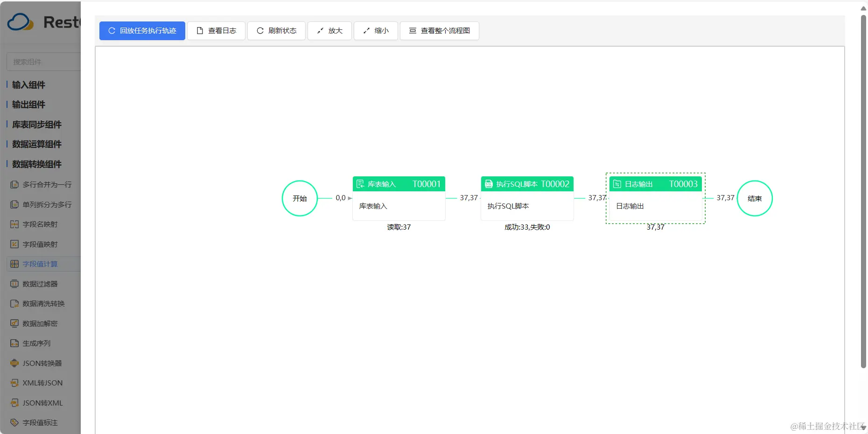
Task: Click 刷新状态 refresh status button
Action: (x=276, y=31)
